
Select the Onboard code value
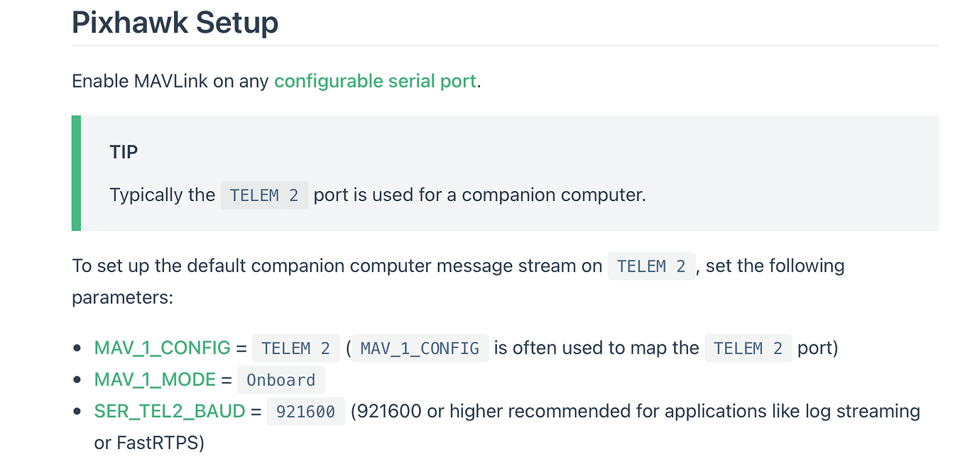tap(281, 380)
